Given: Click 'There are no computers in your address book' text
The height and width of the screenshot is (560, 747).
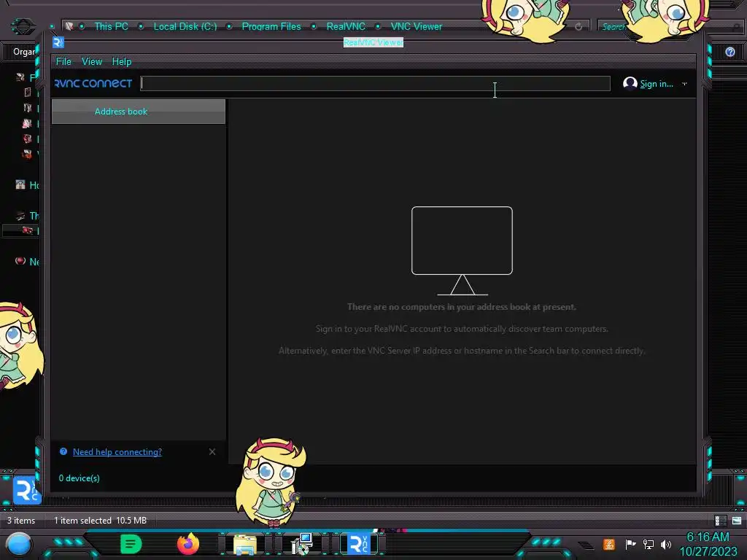Looking at the screenshot, I should (462, 307).
